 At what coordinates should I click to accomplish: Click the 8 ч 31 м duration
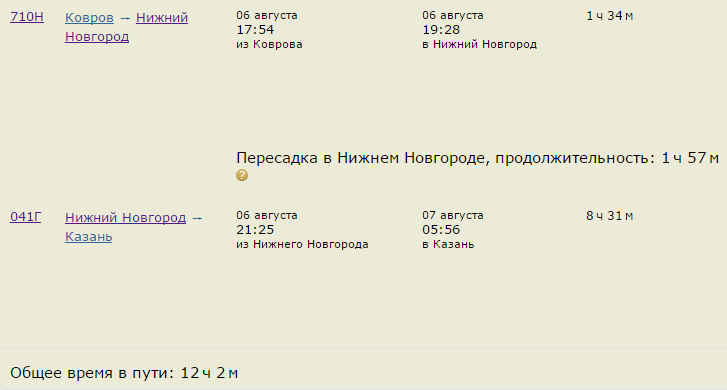pos(610,216)
